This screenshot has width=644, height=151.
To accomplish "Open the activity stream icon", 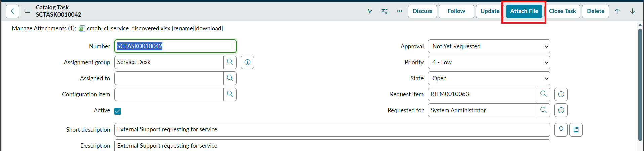I will pyautogui.click(x=369, y=11).
